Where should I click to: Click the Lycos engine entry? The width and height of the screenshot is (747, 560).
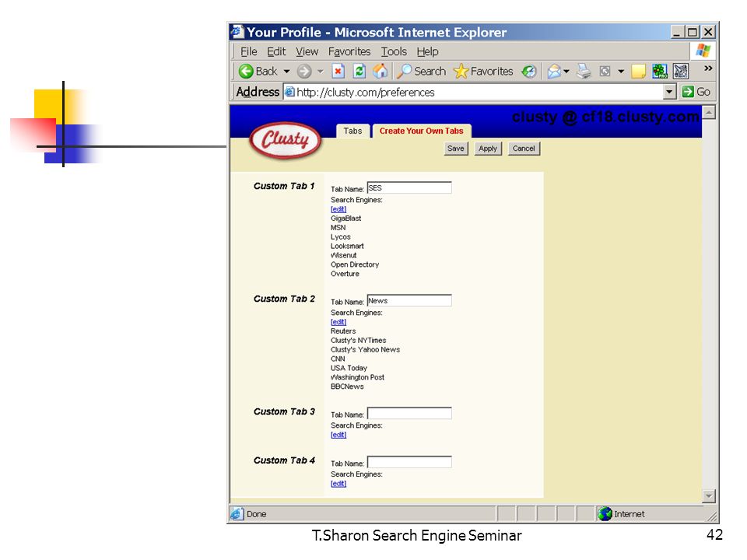(x=341, y=236)
